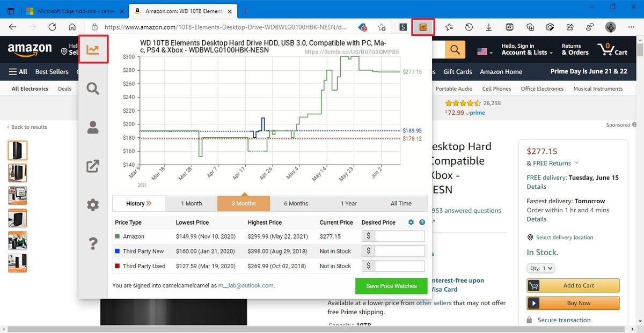Open the language selector next to the US flag
The image size is (644, 333).
(484, 51)
